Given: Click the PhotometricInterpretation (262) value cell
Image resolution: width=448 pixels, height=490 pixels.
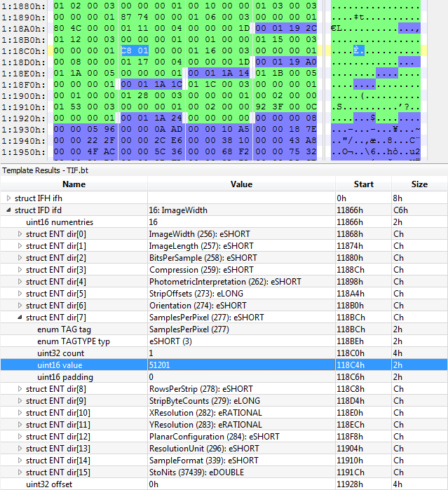Looking at the screenshot, I should point(241,282).
